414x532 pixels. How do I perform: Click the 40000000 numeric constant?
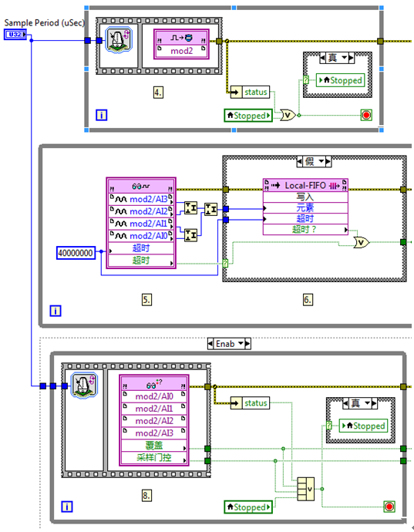click(x=76, y=253)
